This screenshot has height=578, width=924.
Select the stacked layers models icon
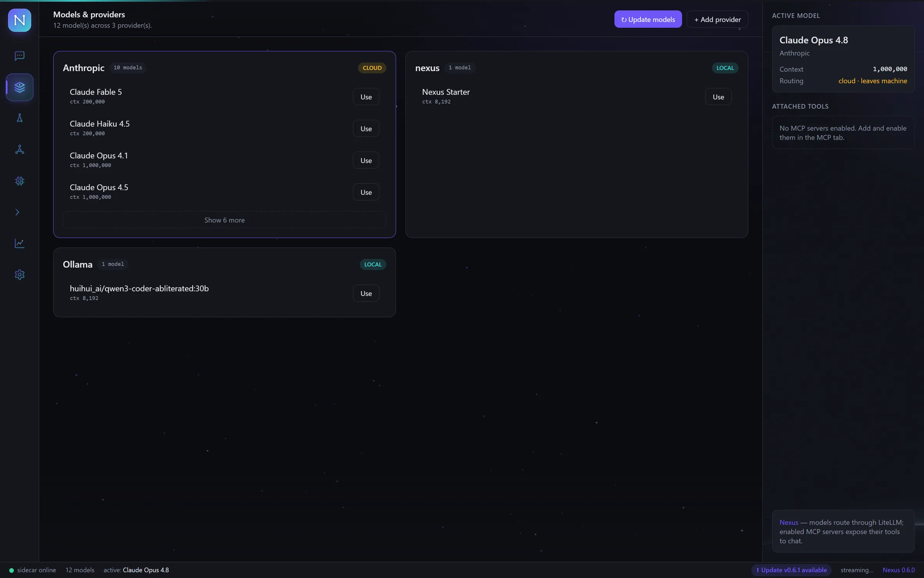pos(20,87)
